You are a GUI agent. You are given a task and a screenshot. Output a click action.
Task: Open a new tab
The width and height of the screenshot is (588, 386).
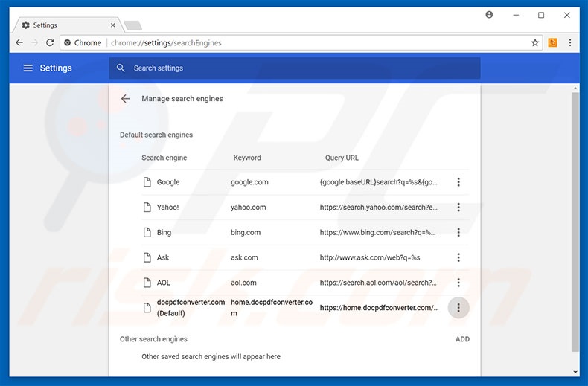click(132, 25)
